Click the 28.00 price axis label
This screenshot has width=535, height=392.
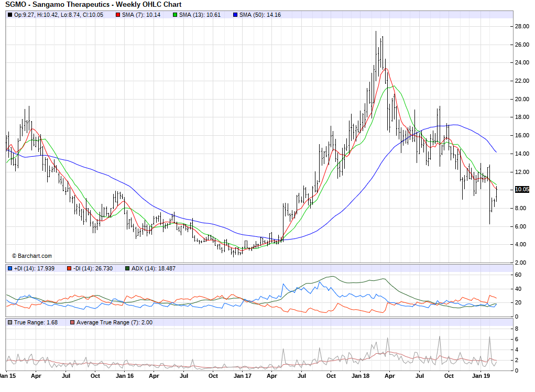522,27
